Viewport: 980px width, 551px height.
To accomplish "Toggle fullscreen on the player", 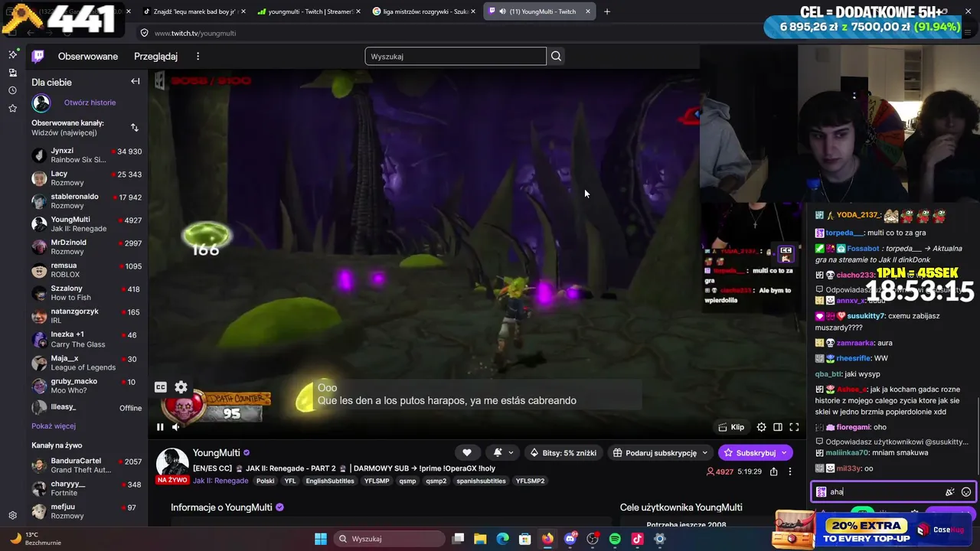I will [794, 427].
